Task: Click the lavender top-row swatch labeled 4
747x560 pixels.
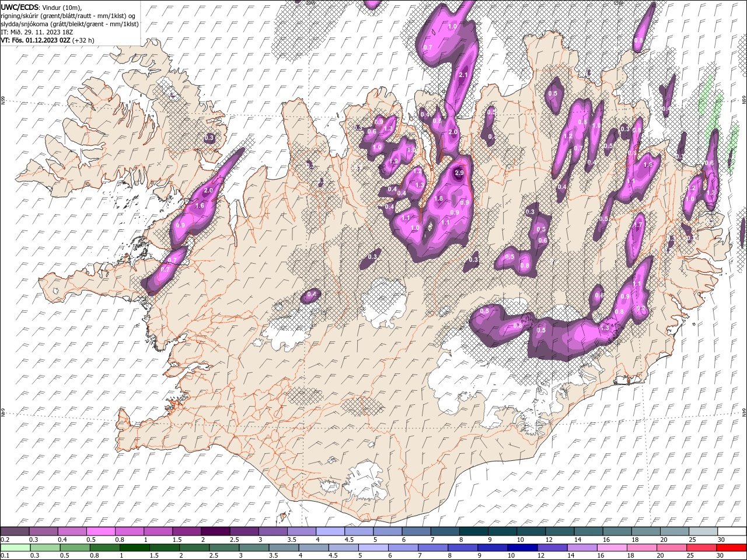Action: click(x=329, y=531)
